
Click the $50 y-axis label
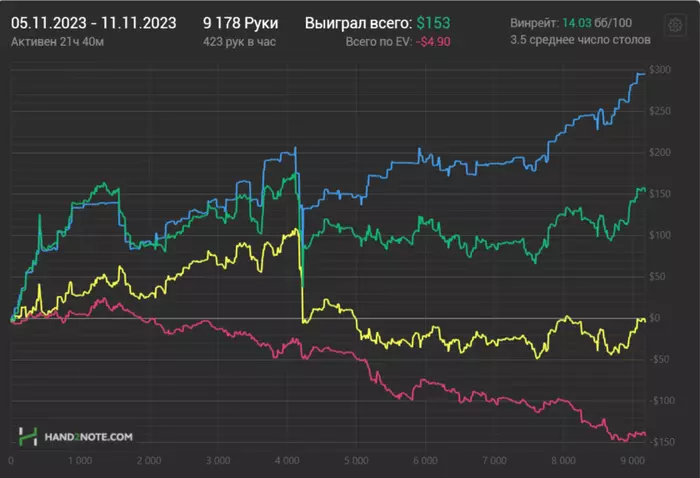pyautogui.click(x=657, y=276)
